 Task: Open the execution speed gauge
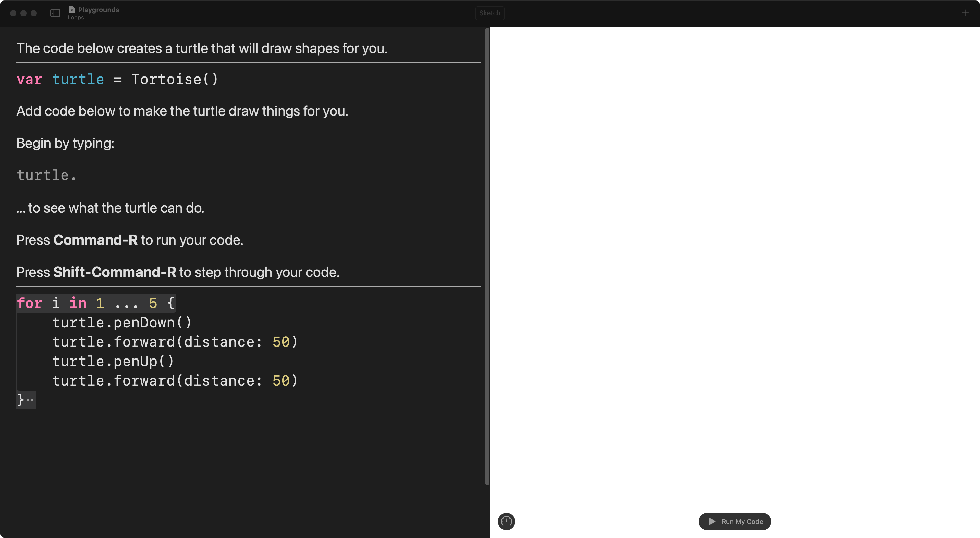pos(506,521)
